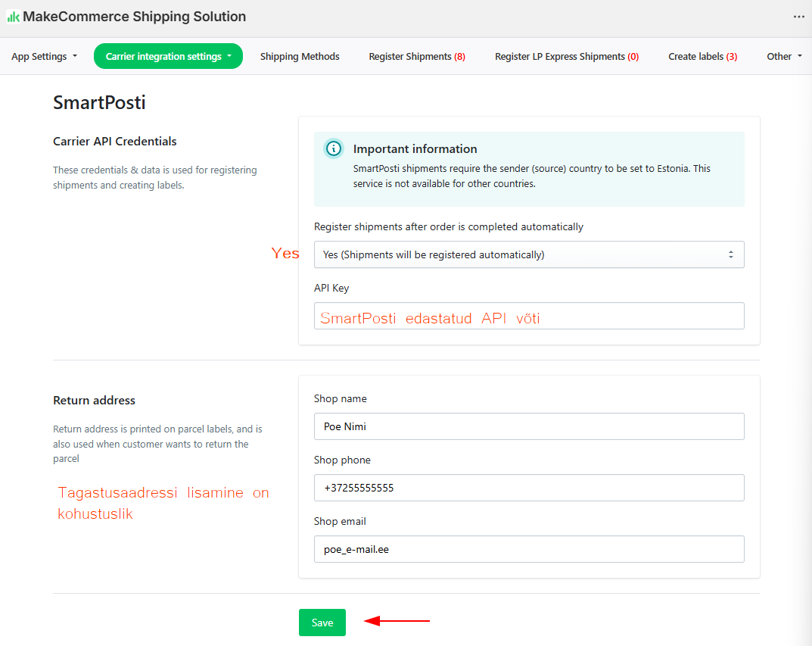The image size is (812, 646).
Task: Open Register LP Express Shipments tab
Action: [566, 57]
